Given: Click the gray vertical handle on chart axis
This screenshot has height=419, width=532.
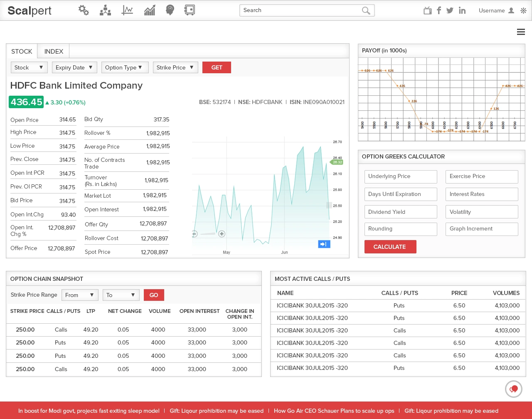Looking at the screenshot, I should pyautogui.click(x=329, y=205).
